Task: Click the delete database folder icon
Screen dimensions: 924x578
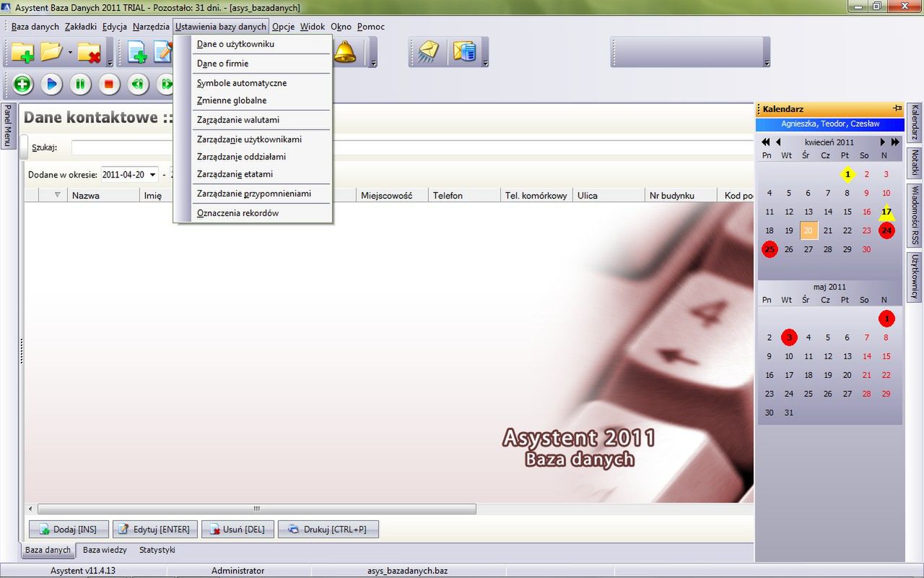Action: tap(90, 52)
